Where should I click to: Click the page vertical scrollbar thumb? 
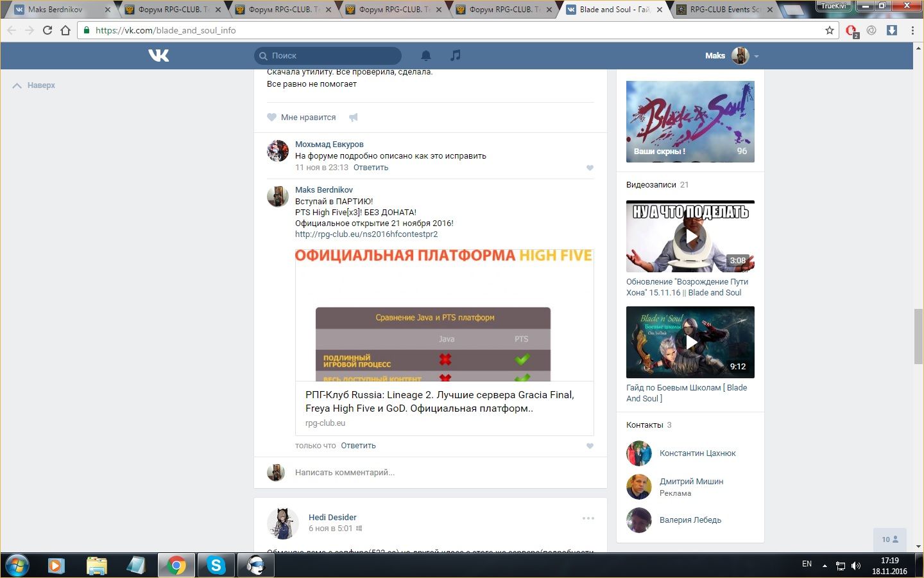click(x=918, y=337)
